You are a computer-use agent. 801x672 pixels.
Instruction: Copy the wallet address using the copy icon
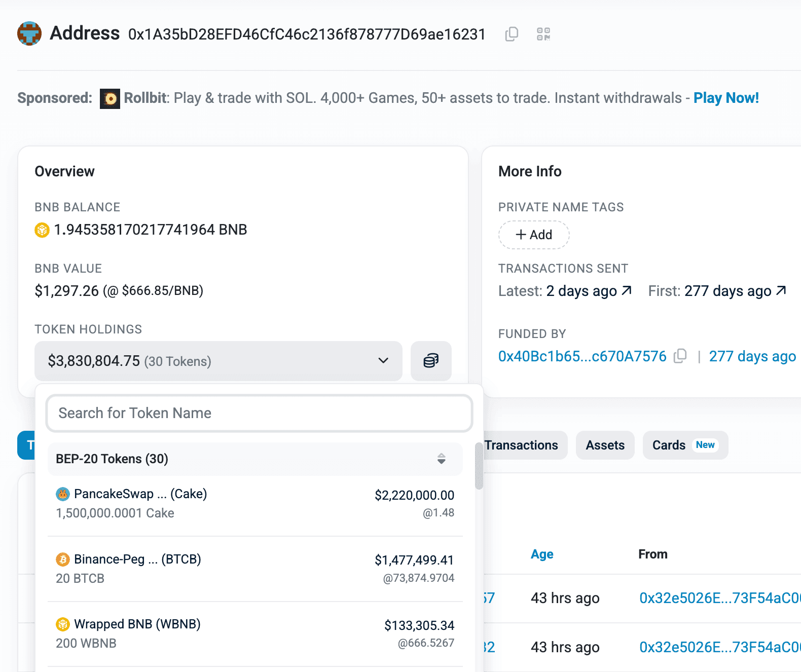click(x=512, y=34)
